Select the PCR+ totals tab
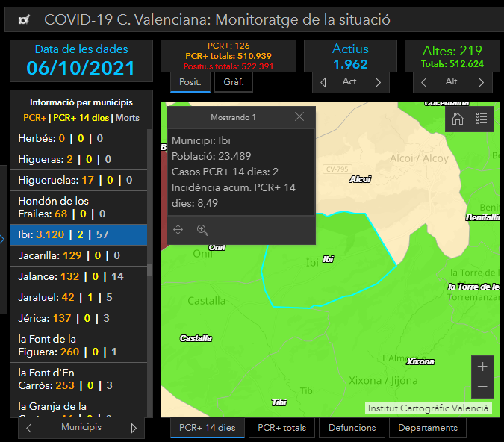The image size is (504, 442). click(281, 428)
